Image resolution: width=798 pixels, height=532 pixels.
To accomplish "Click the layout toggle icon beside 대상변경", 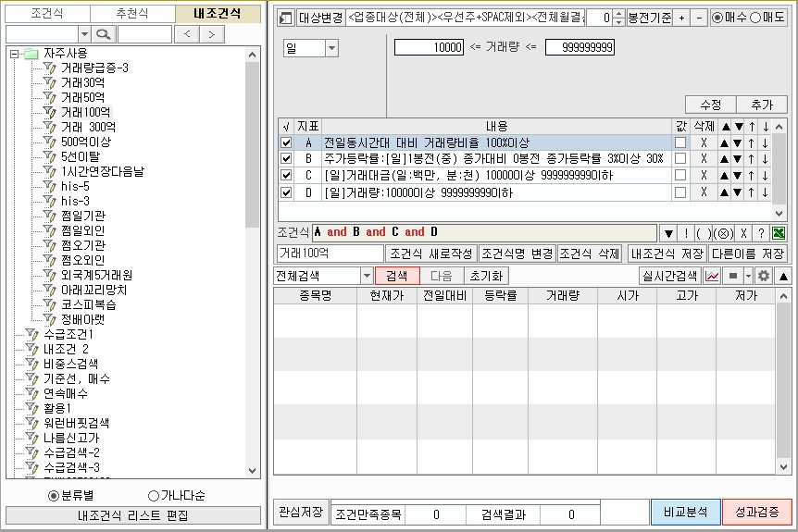I will click(286, 19).
